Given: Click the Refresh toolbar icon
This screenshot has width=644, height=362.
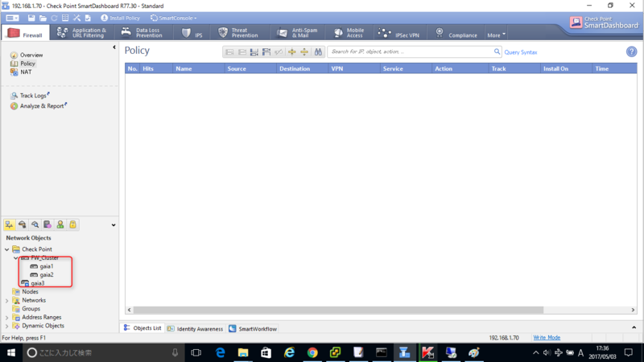Looking at the screenshot, I should [54, 18].
